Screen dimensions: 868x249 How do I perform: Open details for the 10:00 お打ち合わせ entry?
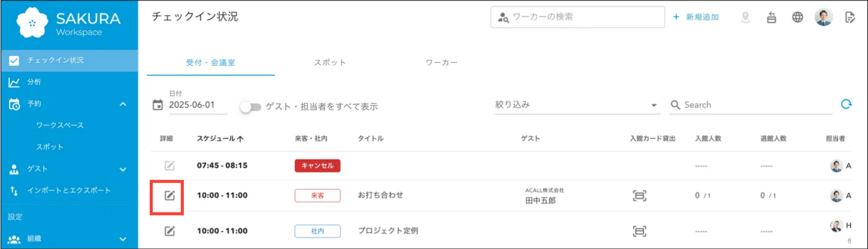[169, 195]
